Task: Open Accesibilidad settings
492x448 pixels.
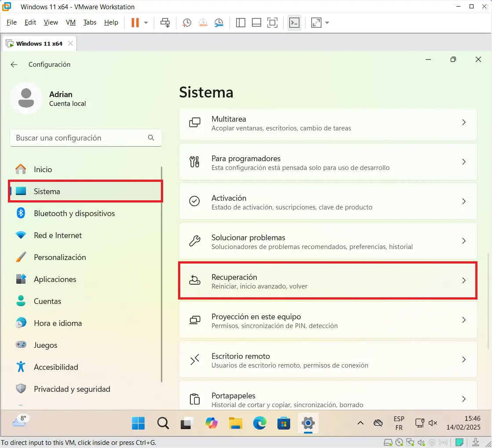Action: pyautogui.click(x=85, y=367)
